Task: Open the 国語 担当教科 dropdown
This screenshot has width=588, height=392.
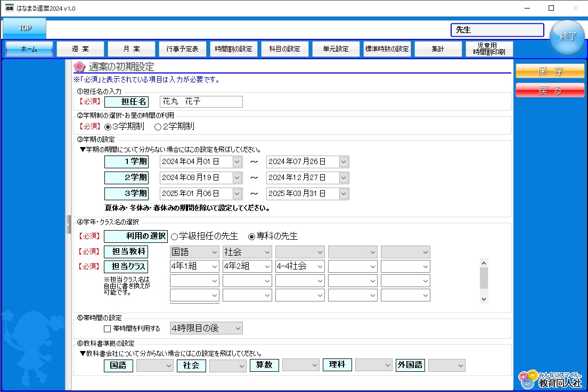Action: tap(194, 252)
